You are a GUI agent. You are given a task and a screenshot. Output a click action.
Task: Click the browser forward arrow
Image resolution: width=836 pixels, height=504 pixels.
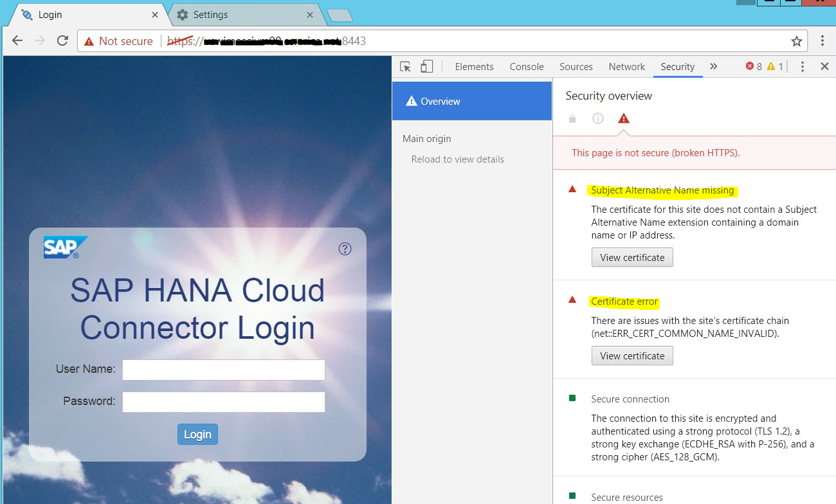pyautogui.click(x=40, y=40)
